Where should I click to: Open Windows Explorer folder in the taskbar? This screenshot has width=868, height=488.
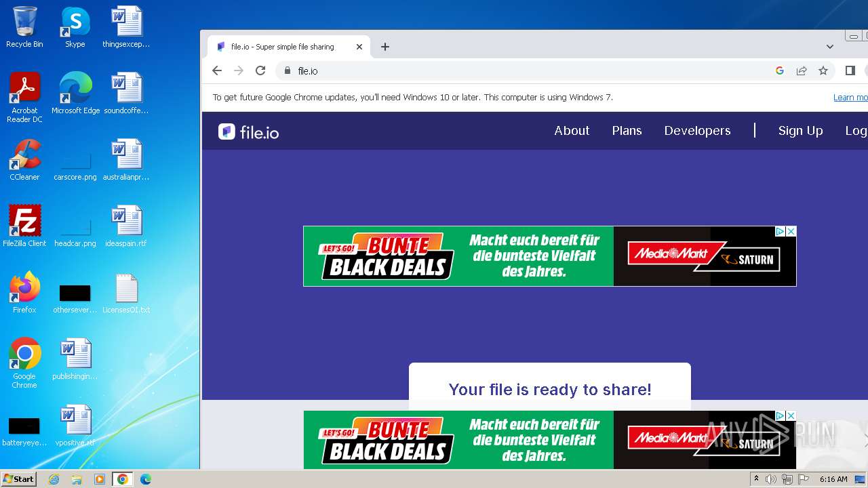(x=77, y=479)
